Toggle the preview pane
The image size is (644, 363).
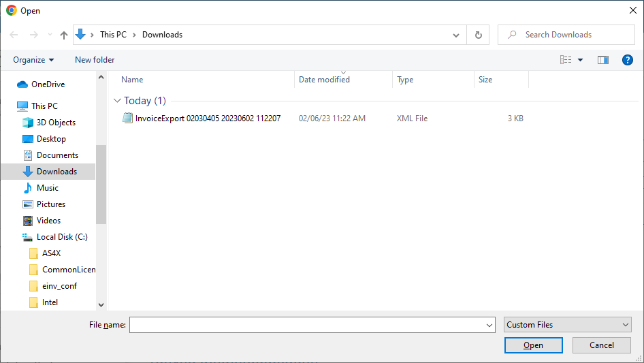pyautogui.click(x=603, y=60)
